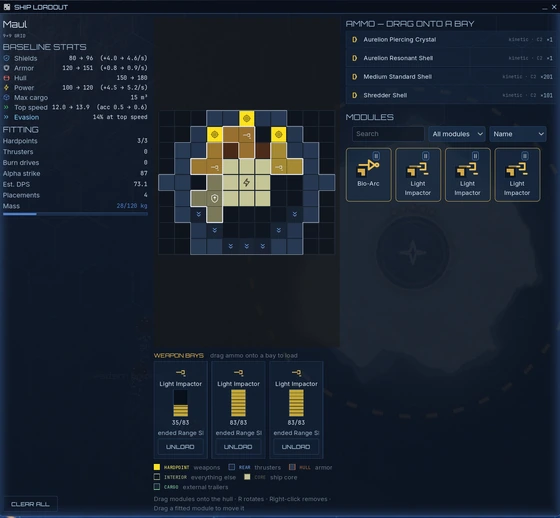Viewport: 560px width, 518px height.
Task: Click the Top speed chevrons icon
Action: coord(6,107)
